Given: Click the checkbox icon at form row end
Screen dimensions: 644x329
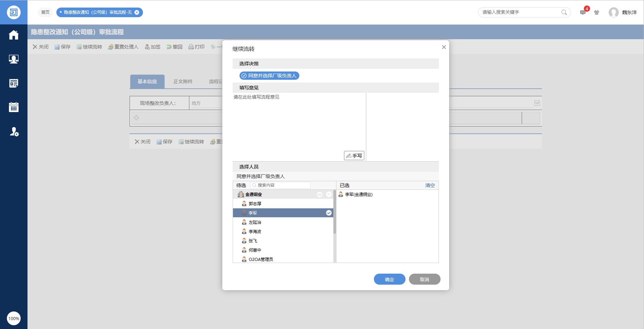Looking at the screenshot, I should coord(537,103).
